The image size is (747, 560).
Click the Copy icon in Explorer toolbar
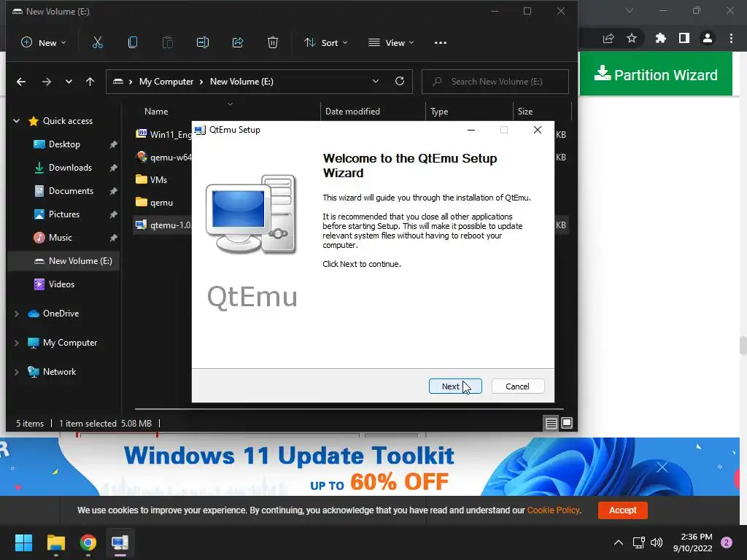(133, 43)
